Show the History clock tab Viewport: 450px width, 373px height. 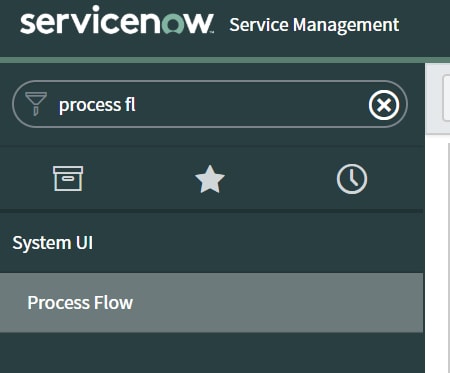coord(352,179)
